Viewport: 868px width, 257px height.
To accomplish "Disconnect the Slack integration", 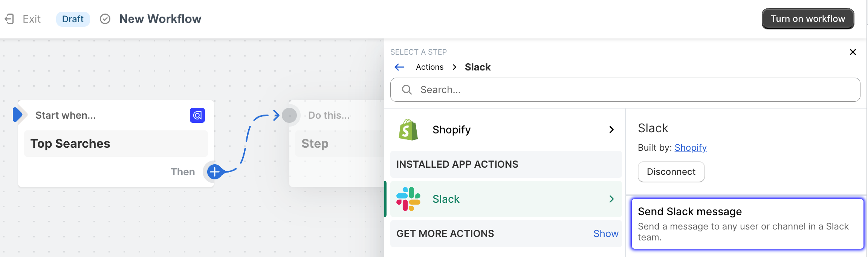I will click(671, 171).
